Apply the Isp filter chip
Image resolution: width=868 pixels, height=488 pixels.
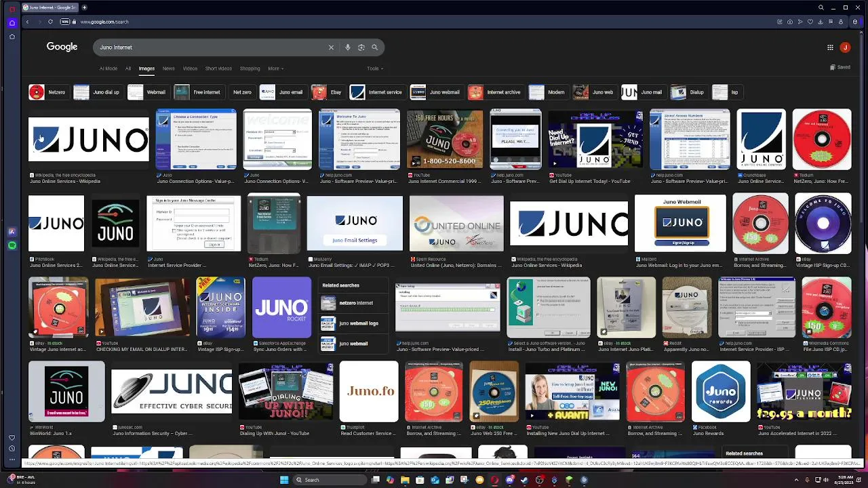click(728, 92)
